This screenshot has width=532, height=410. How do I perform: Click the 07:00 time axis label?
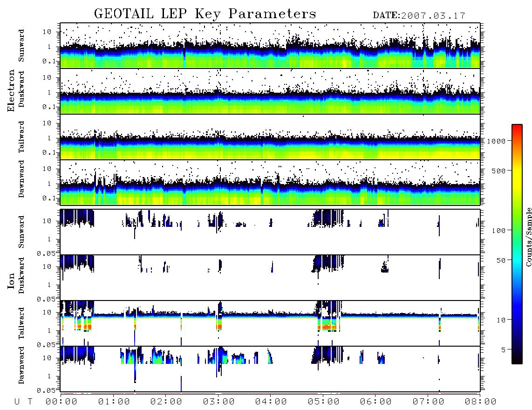click(x=429, y=402)
